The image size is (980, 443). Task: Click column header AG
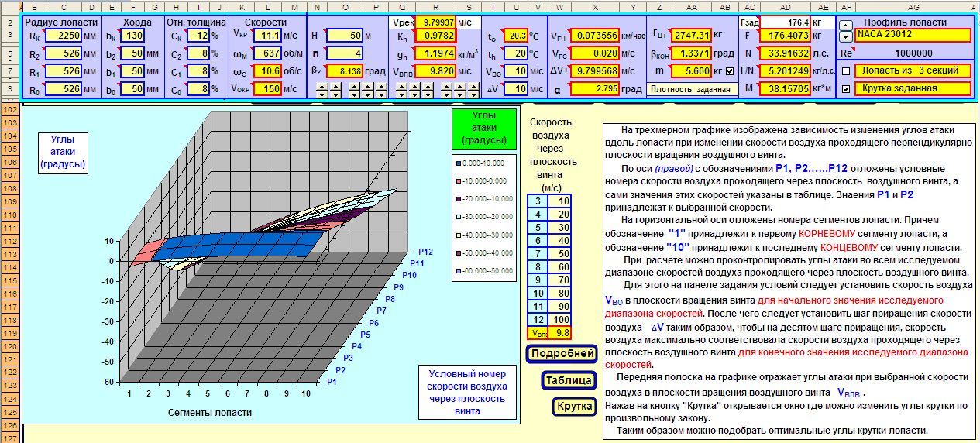coord(910,6)
